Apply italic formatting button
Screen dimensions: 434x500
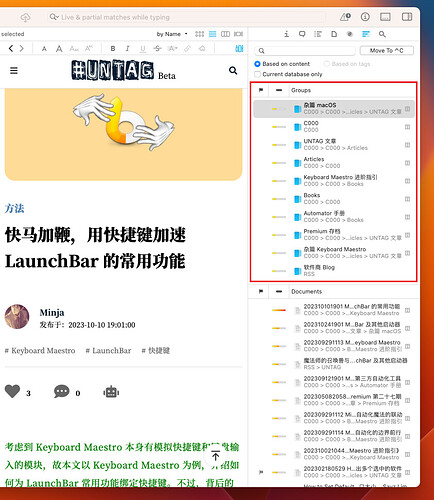[x=127, y=49]
